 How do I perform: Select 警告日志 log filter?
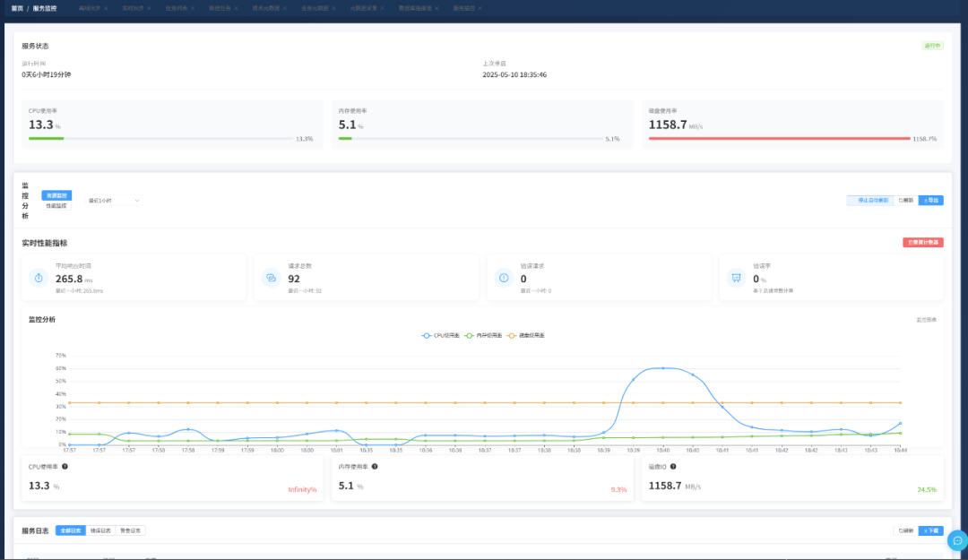(x=130, y=531)
